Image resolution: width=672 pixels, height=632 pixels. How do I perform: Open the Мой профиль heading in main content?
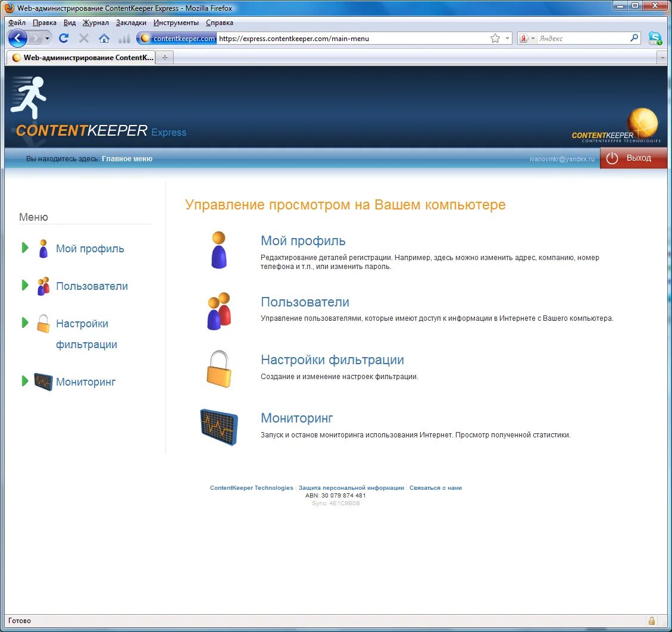tap(303, 241)
